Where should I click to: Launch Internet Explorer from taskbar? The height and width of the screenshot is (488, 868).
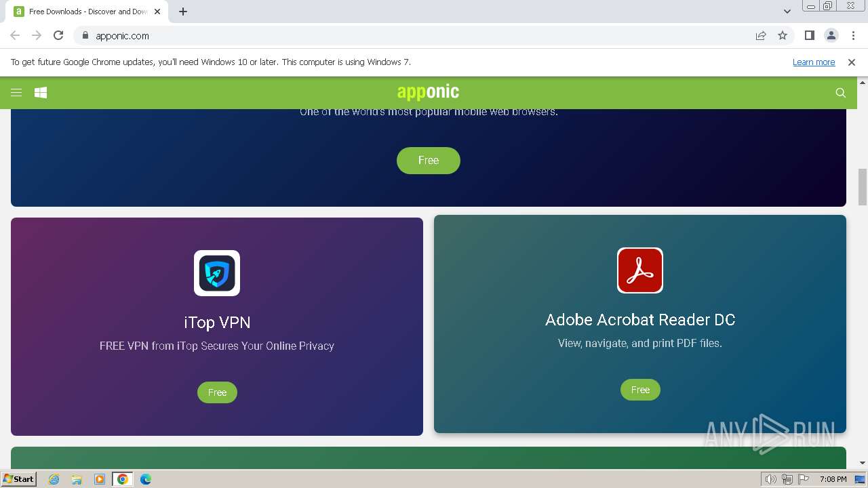(54, 479)
